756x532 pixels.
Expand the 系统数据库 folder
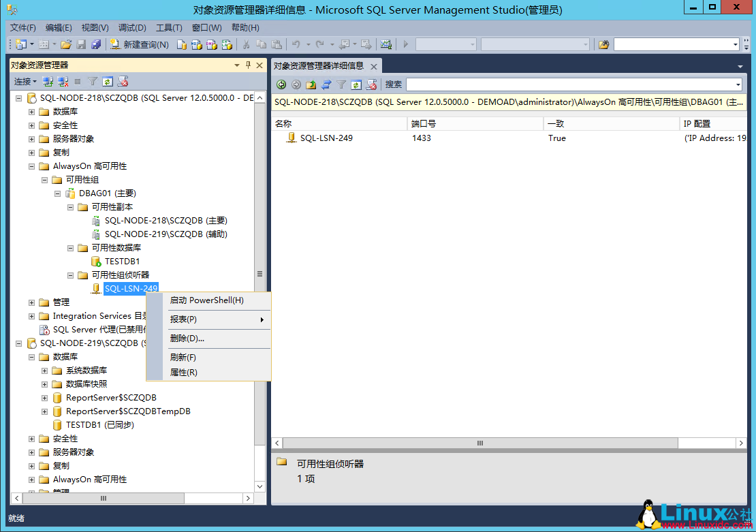pos(44,370)
